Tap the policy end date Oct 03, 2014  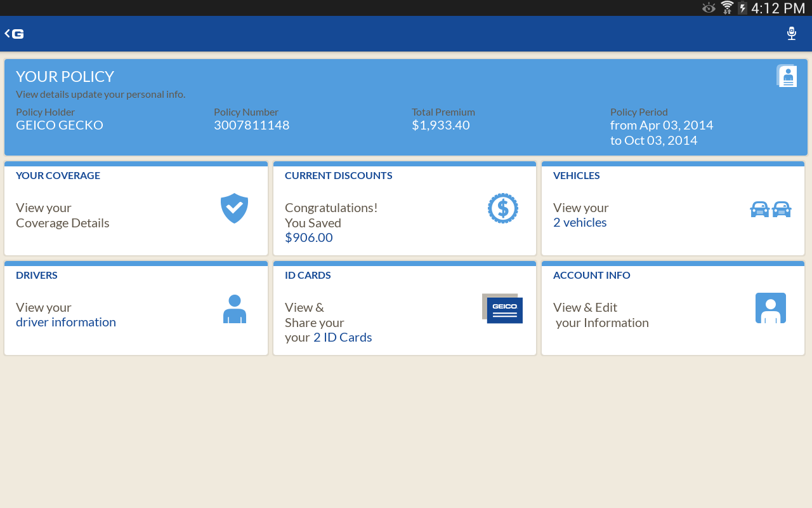[x=661, y=140]
